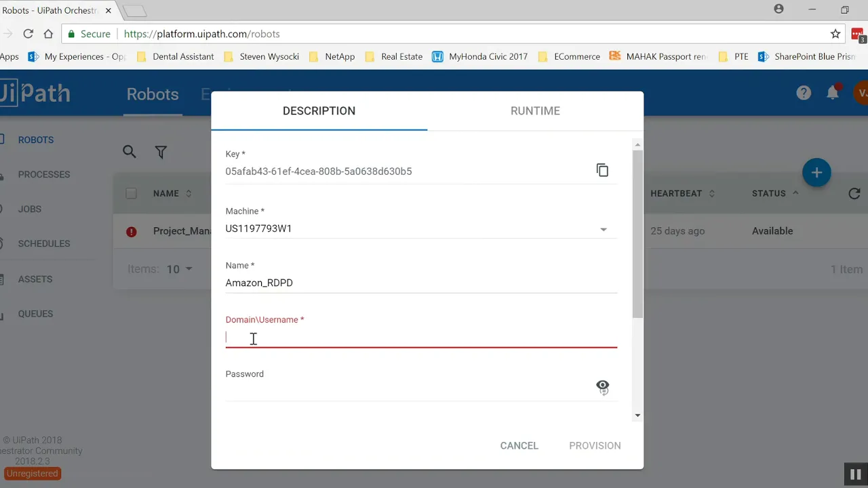868x488 pixels.
Task: Open the My Experiences bookmark
Action: (77, 56)
